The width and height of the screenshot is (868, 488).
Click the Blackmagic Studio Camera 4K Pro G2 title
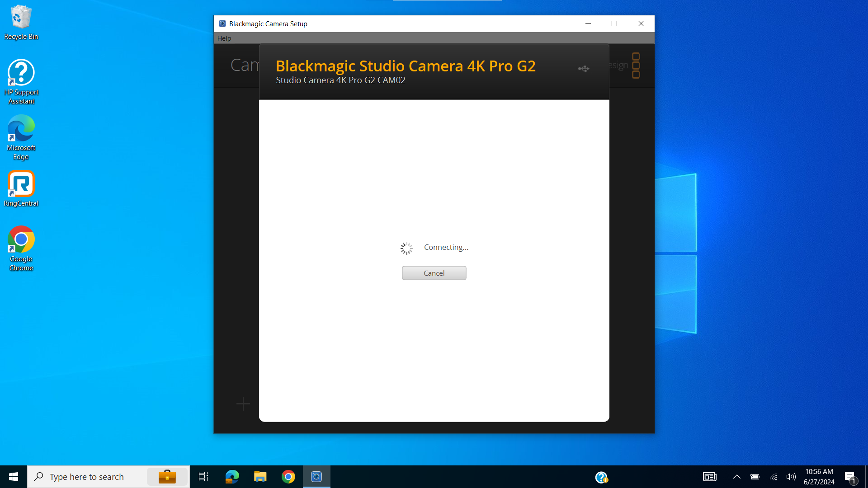[x=406, y=66]
